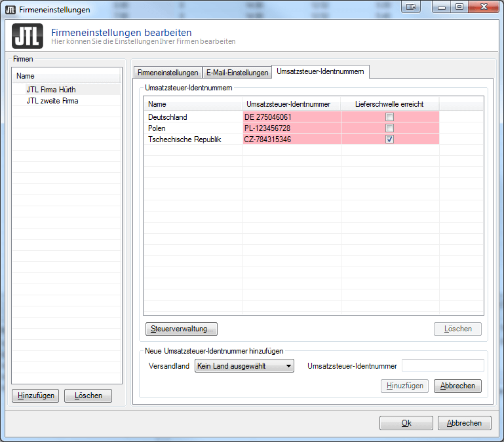Click the extra title bar icon left of minimize
Viewport: 504px width, 442px height.
tap(411, 7)
